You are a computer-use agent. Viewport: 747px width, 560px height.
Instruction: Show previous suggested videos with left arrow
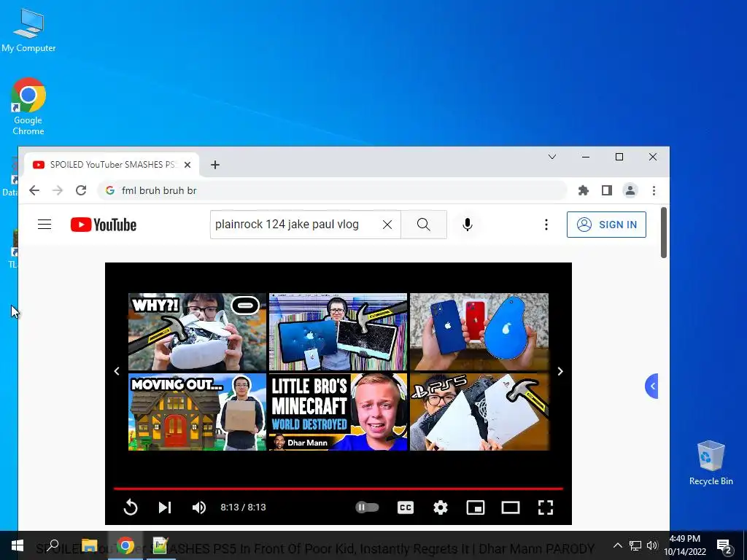tap(117, 371)
